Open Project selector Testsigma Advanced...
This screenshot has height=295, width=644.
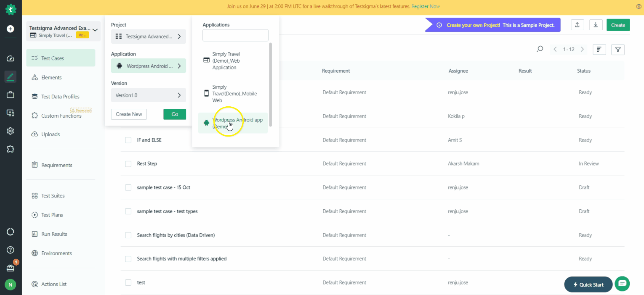click(x=149, y=37)
